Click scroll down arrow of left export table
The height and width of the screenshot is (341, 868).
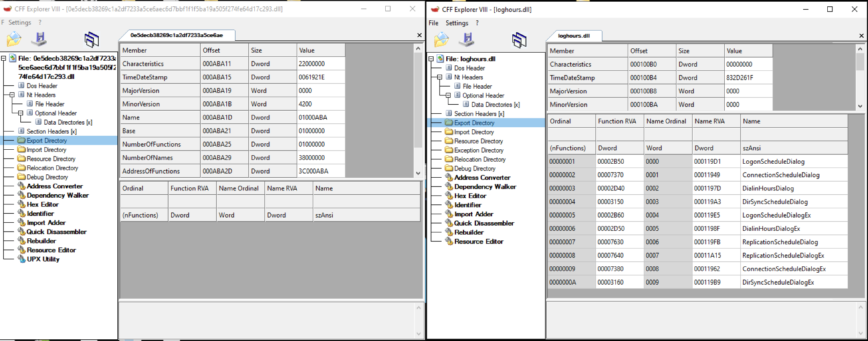pos(418,173)
